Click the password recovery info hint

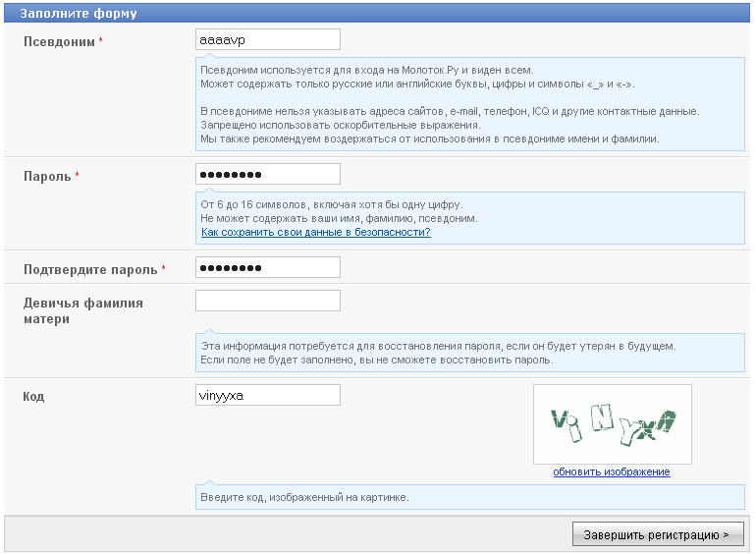438,354
